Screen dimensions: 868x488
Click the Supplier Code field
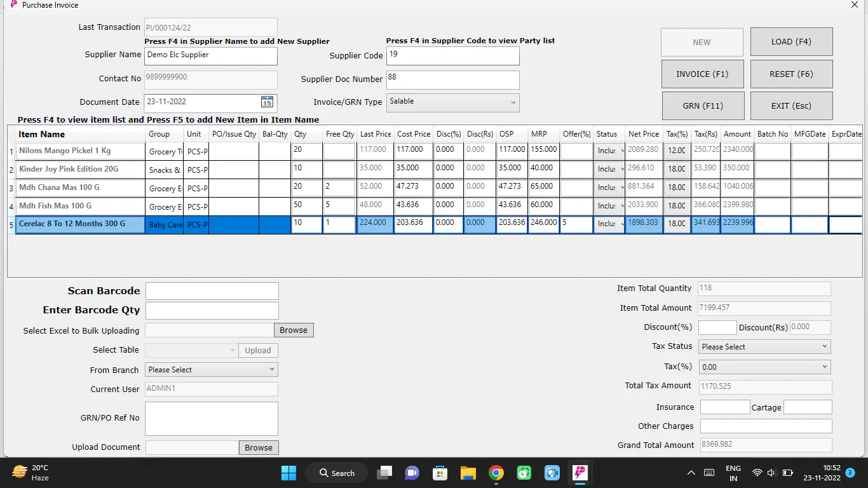[452, 56]
